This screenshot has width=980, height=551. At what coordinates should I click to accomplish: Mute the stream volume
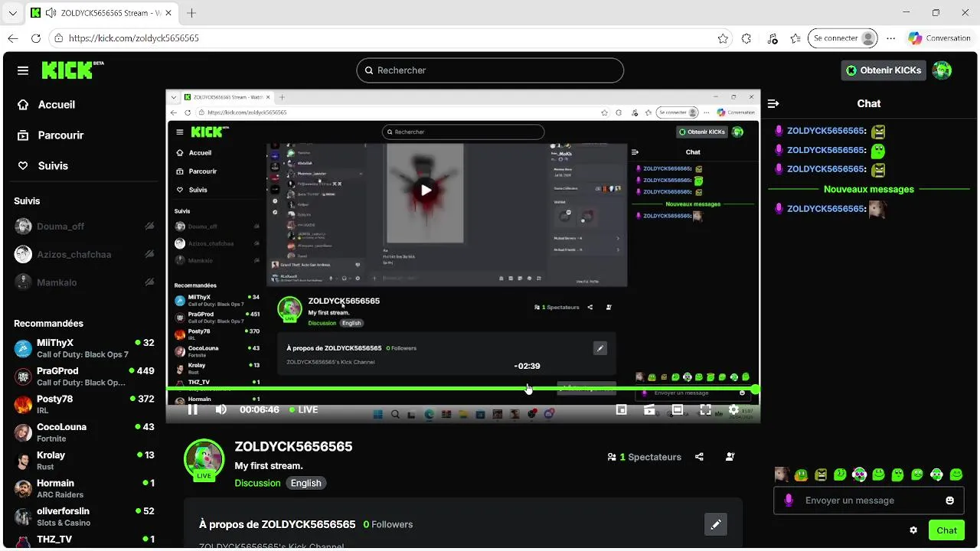click(x=220, y=409)
